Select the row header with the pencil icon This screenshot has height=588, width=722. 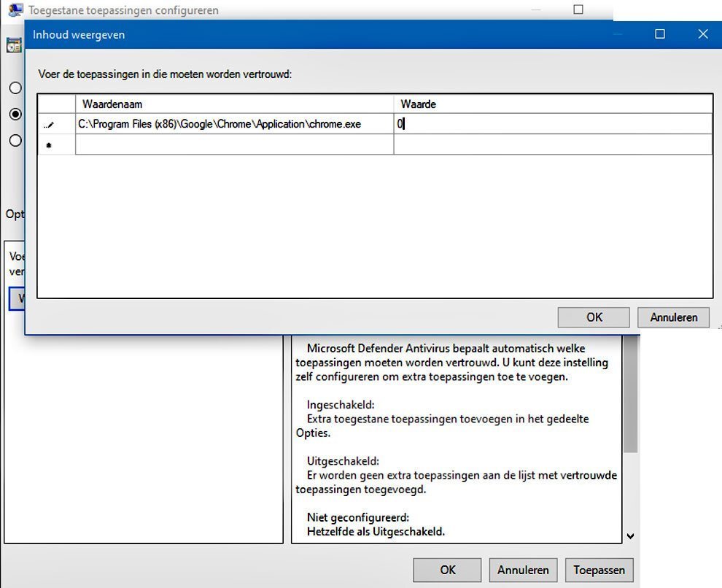click(x=57, y=124)
